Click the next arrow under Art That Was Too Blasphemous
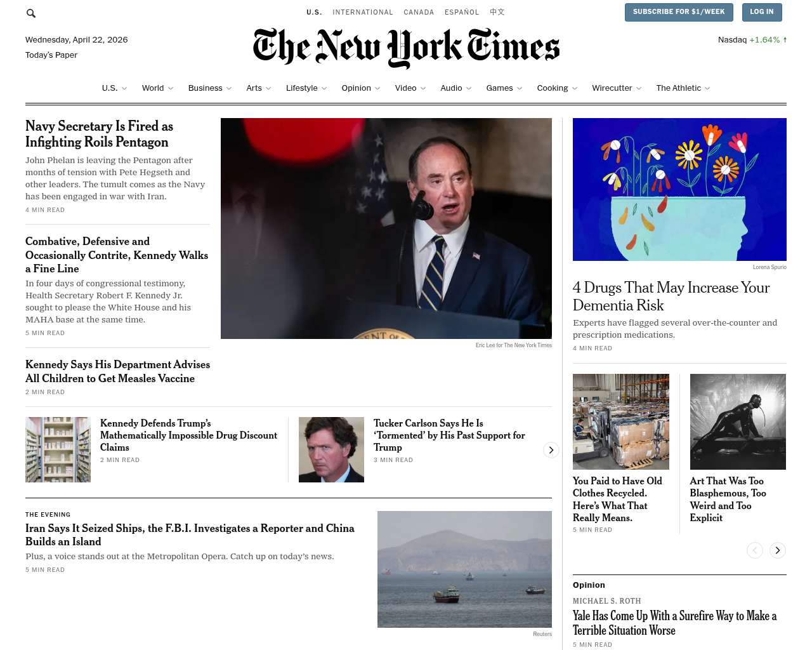This screenshot has height=650, width=812. 778,550
